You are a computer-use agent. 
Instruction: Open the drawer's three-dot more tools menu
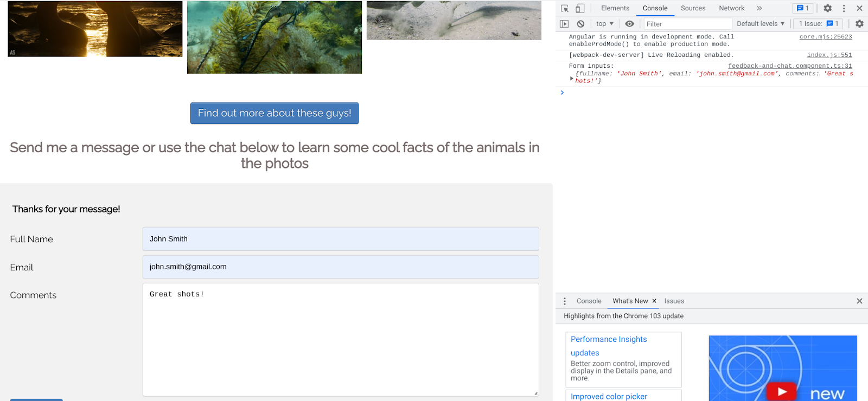565,301
